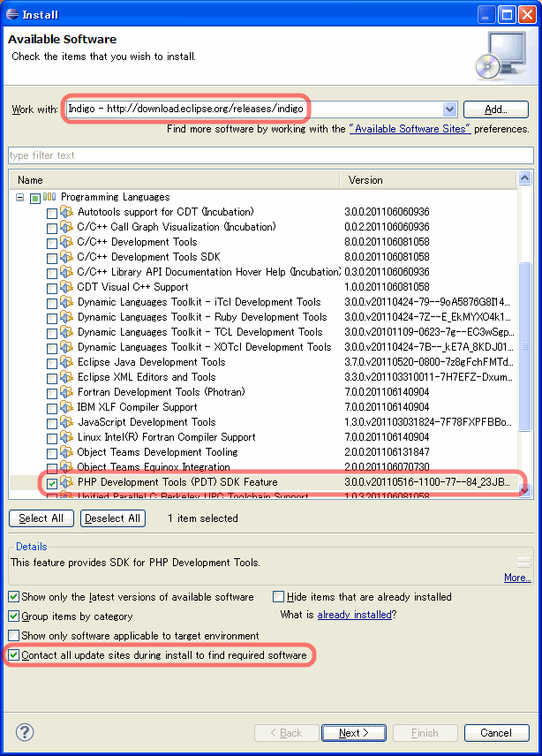
Task: Click version 8.0.0.201106081058 of C/C++ Development Tools SDK
Action: [387, 257]
